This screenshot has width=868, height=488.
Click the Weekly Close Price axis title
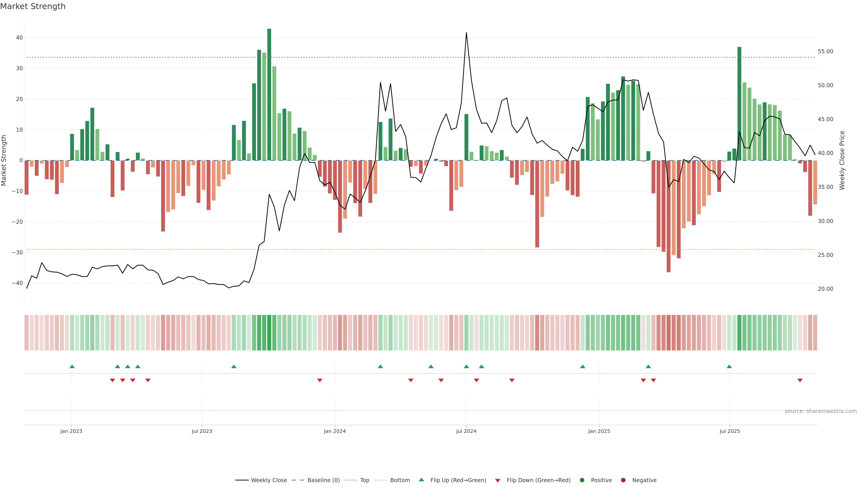[x=842, y=160]
